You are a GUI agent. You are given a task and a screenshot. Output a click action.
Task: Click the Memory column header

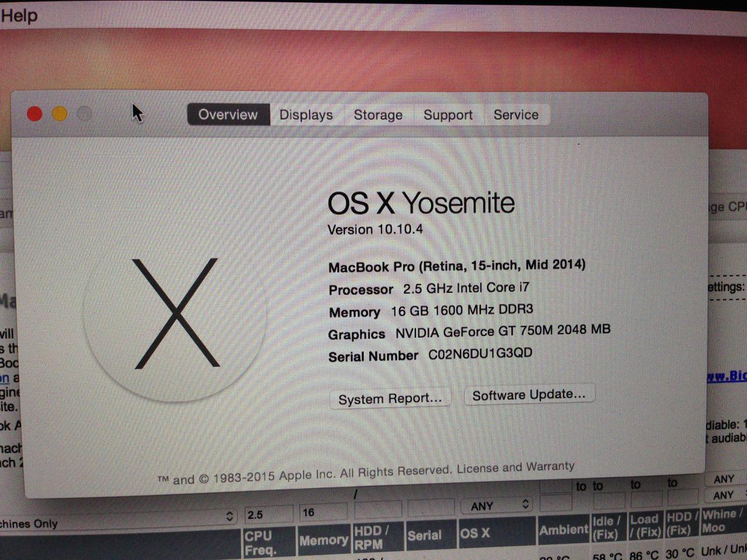(x=324, y=540)
